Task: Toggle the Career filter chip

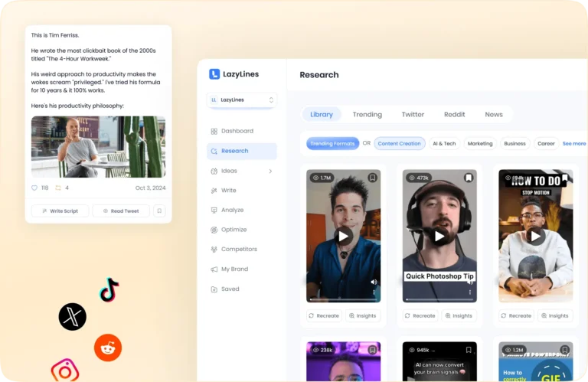Action: [x=546, y=144]
